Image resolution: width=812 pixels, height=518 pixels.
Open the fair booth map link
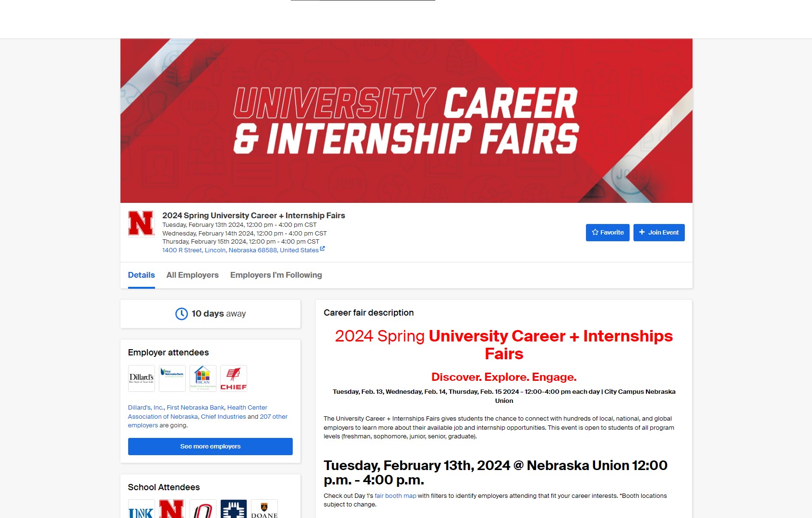[x=395, y=496]
